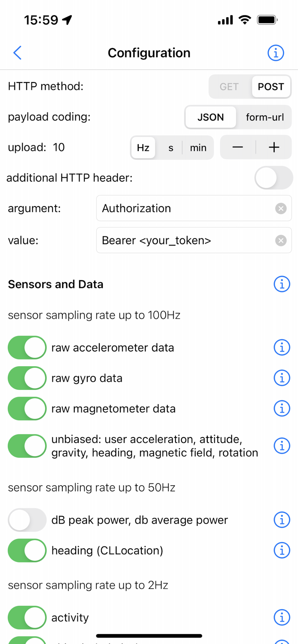
Task: Show info for dB peak power
Action: 282,520
